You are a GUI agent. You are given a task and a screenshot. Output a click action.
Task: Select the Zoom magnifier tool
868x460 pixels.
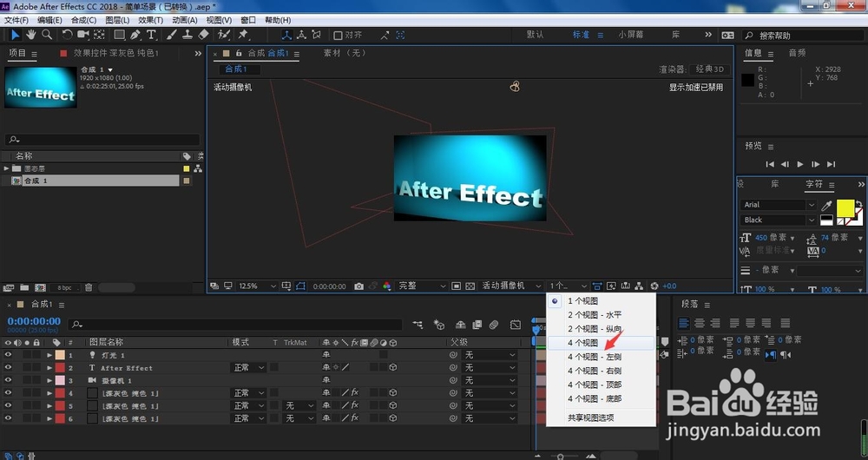(47, 35)
